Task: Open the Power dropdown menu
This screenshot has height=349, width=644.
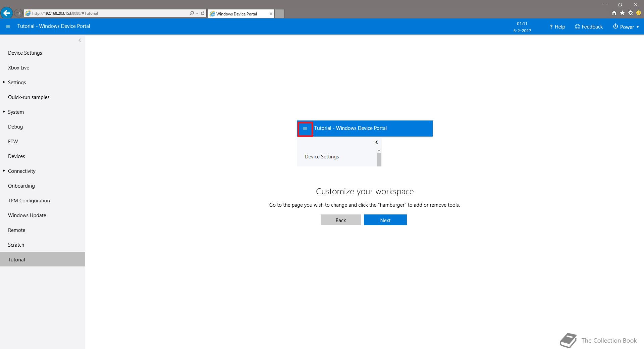Action: pyautogui.click(x=626, y=27)
